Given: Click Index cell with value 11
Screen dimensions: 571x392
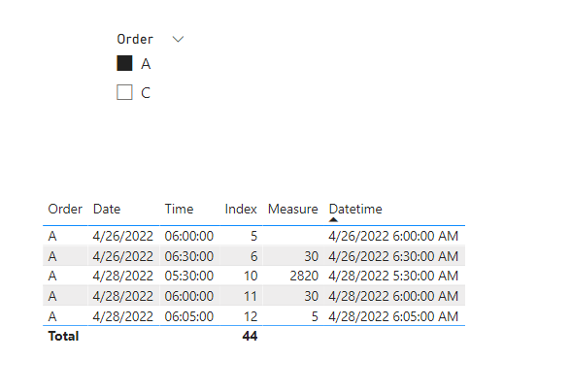Looking at the screenshot, I should click(x=251, y=296).
